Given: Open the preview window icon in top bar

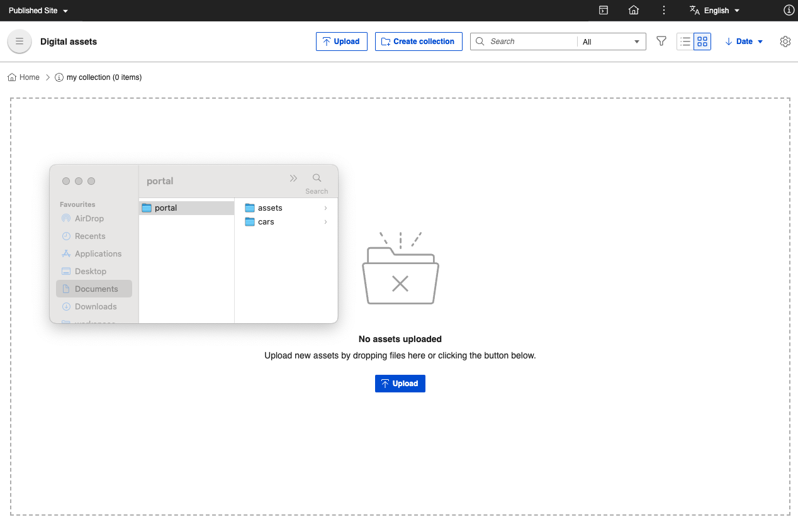Looking at the screenshot, I should 603,11.
